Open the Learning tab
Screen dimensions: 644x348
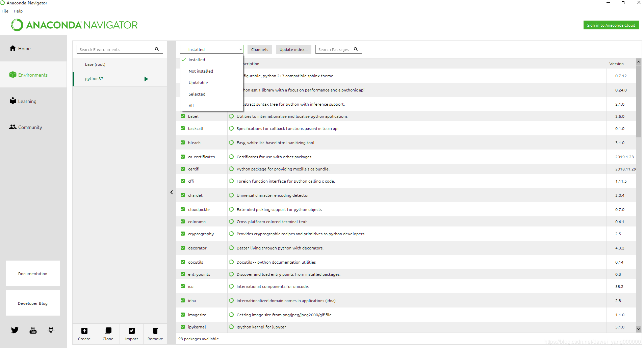pos(33,101)
